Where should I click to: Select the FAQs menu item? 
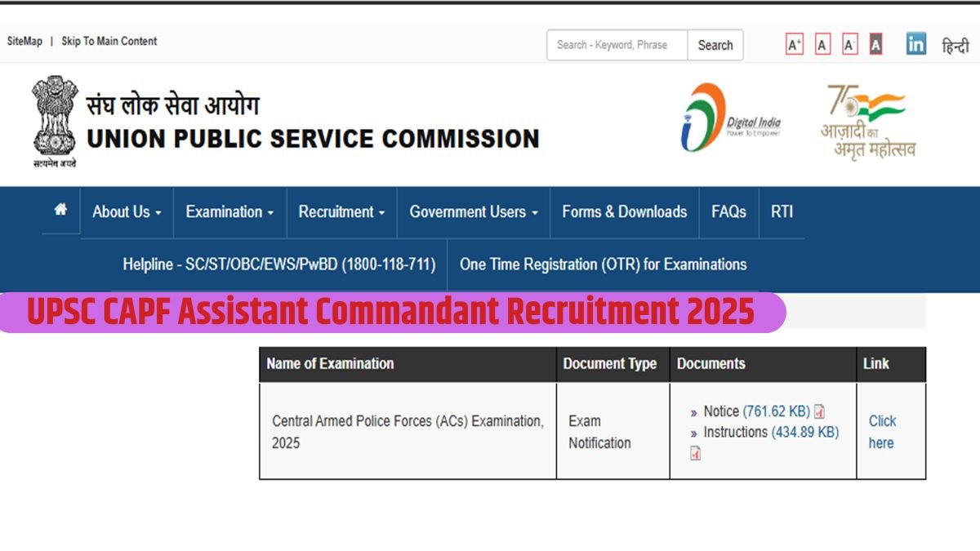[729, 212]
